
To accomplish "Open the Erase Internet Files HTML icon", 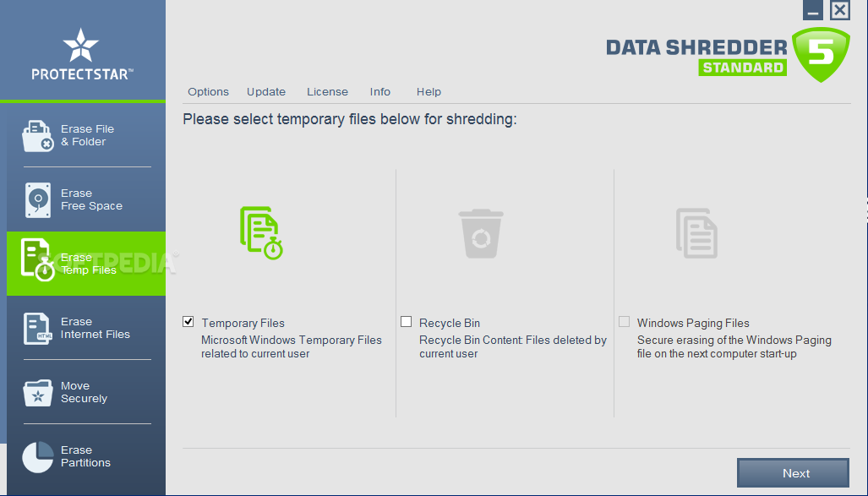I will point(38,328).
